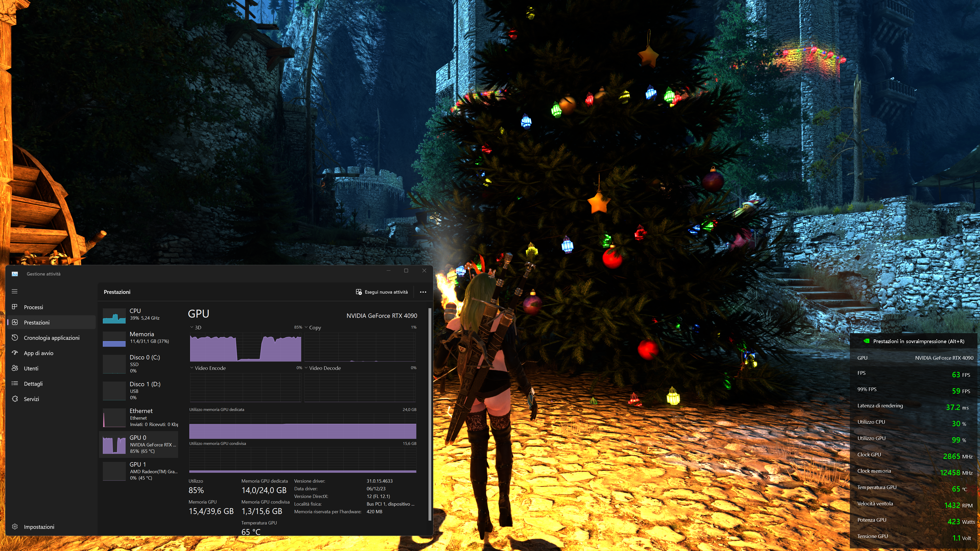Click the Servizi puzzle icon
980x551 pixels.
point(15,398)
